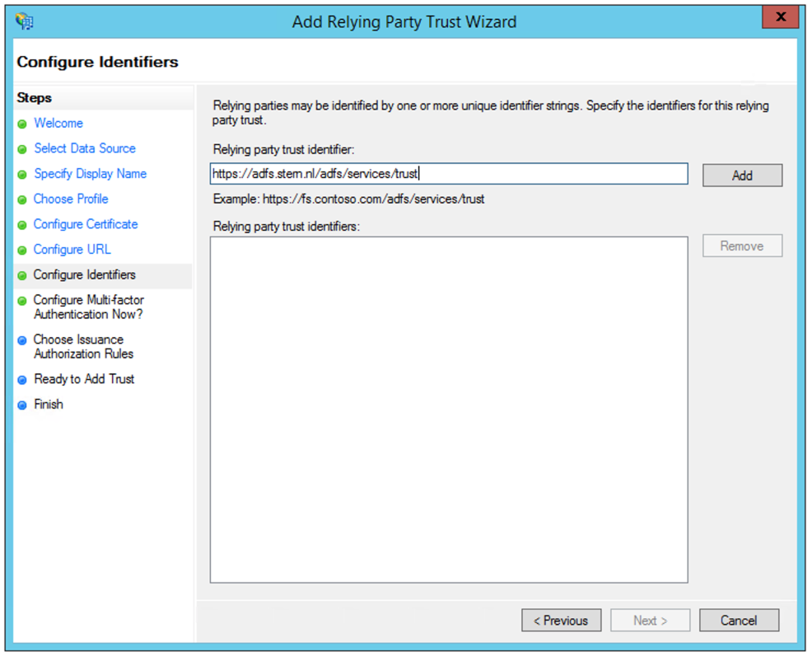Click the green bullet beside Configure Multi-factor Authentication
Image resolution: width=812 pixels, height=656 pixels.
tap(21, 301)
